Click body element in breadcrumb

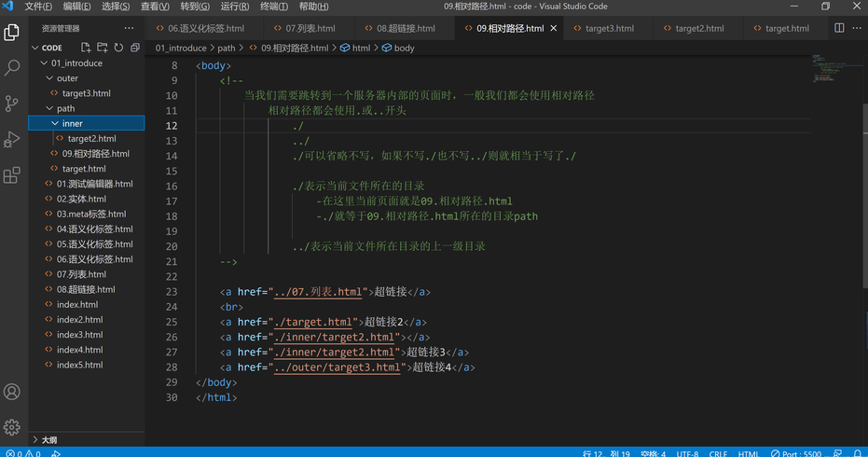click(398, 48)
